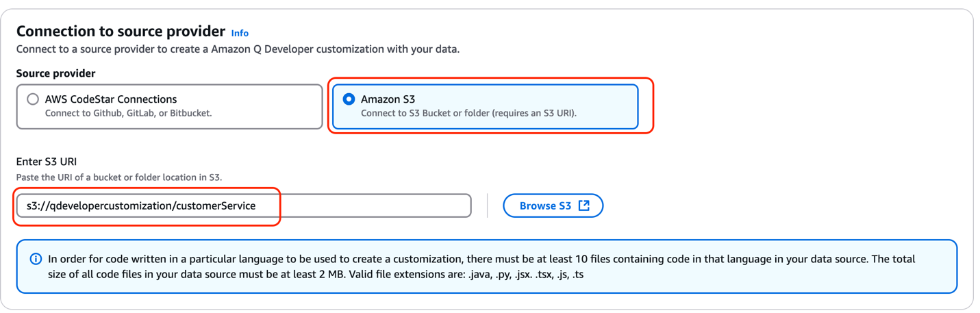Open the Info link beside the heading

coord(240,33)
